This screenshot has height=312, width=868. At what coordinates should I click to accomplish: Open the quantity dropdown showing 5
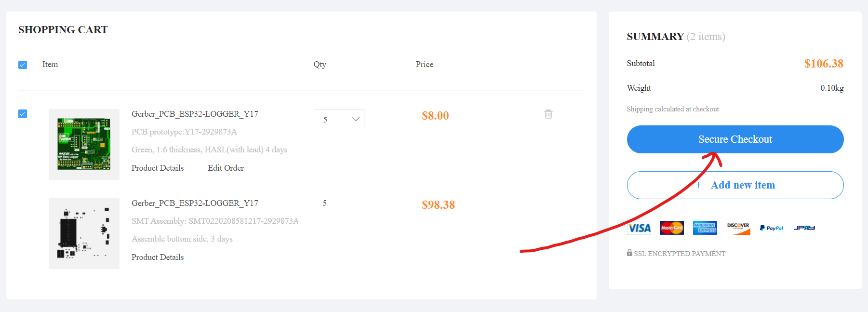(338, 119)
